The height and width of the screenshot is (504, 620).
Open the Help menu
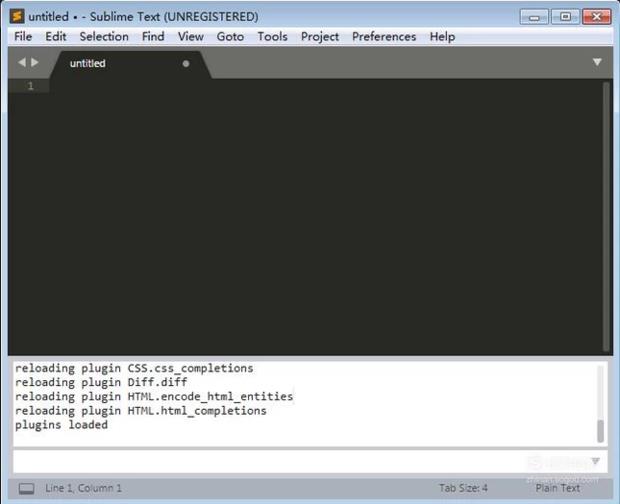442,36
